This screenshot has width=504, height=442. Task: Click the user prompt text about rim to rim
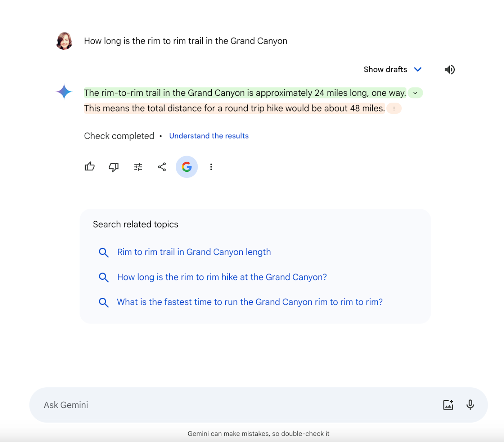point(186,41)
